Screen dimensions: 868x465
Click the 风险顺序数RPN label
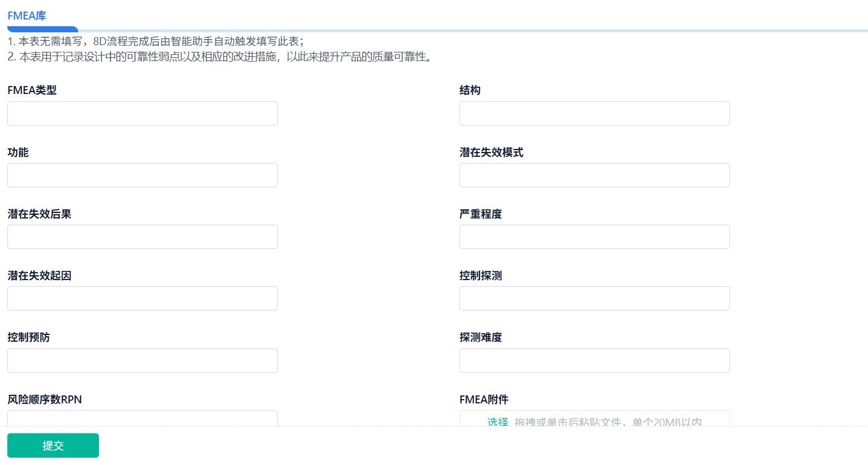pyautogui.click(x=45, y=400)
